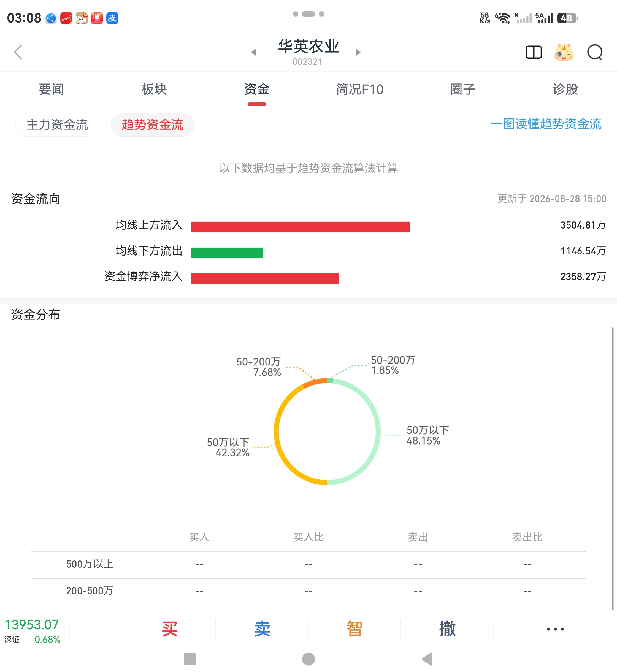Tap the blue 卖 sell button
This screenshot has width=617, height=672.
click(x=262, y=629)
